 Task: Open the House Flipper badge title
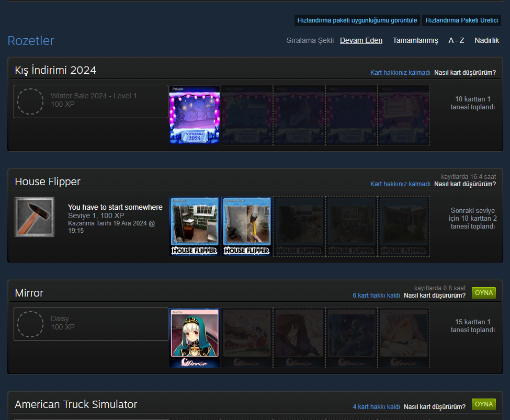click(48, 181)
